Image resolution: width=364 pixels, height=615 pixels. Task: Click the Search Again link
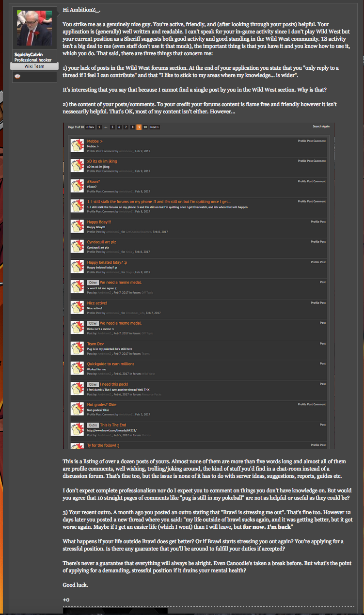321,126
